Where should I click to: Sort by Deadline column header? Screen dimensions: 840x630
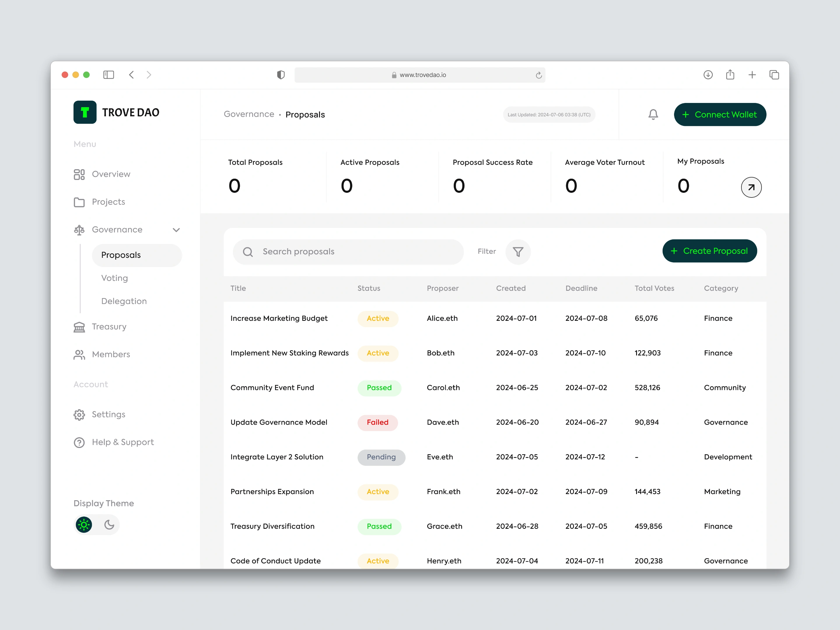(x=581, y=288)
